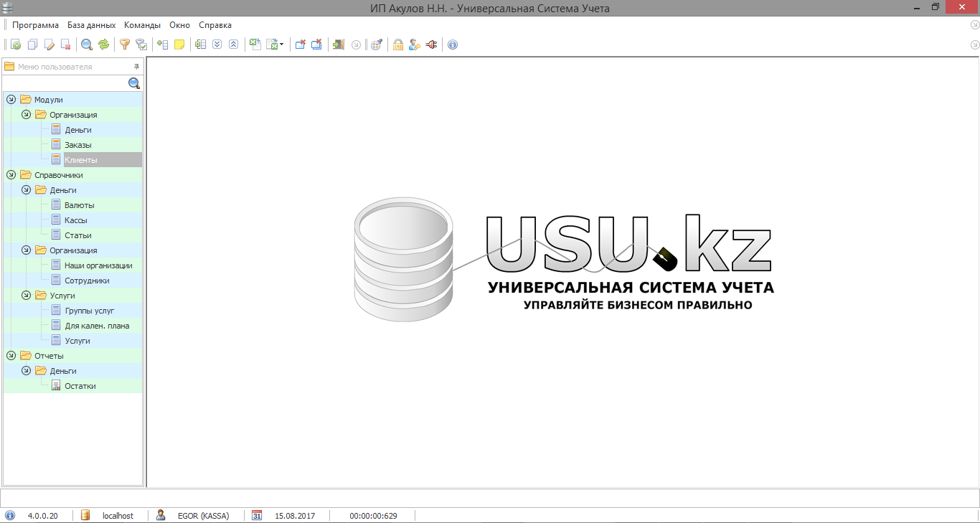Image resolution: width=980 pixels, height=523 pixels.
Task: Collapse the Справочники tree node
Action: pyautogui.click(x=11, y=175)
